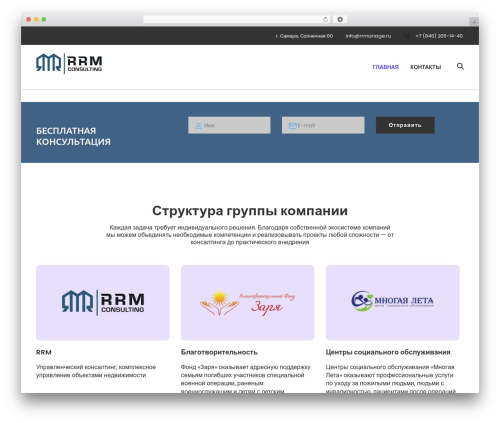Open the ГЛАВНАЯ menu item

tap(385, 67)
